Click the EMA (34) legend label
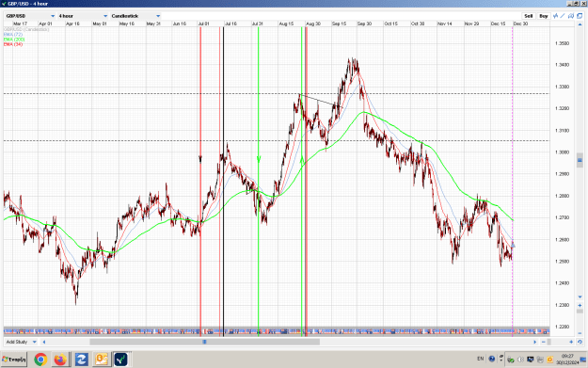Viewport: 588px width, 368px height. (13, 44)
